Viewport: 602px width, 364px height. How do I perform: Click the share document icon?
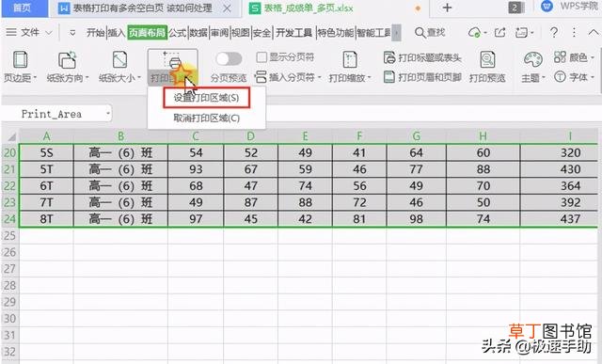click(x=499, y=33)
